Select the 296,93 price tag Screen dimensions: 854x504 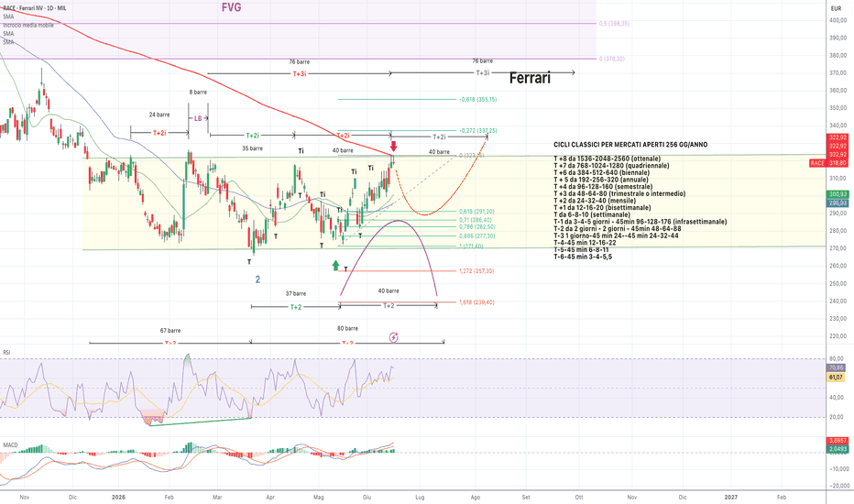pos(838,203)
